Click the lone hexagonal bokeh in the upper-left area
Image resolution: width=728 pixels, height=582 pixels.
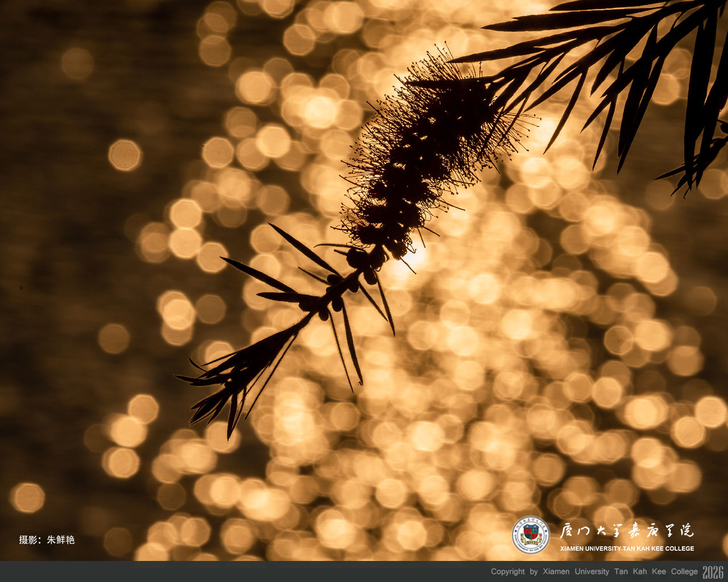tap(125, 155)
